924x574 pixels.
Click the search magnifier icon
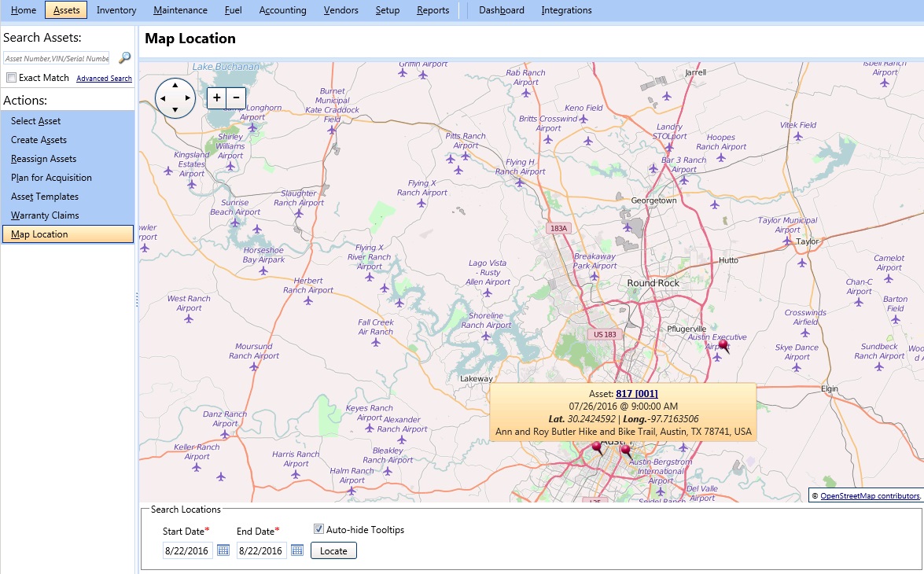coord(124,57)
